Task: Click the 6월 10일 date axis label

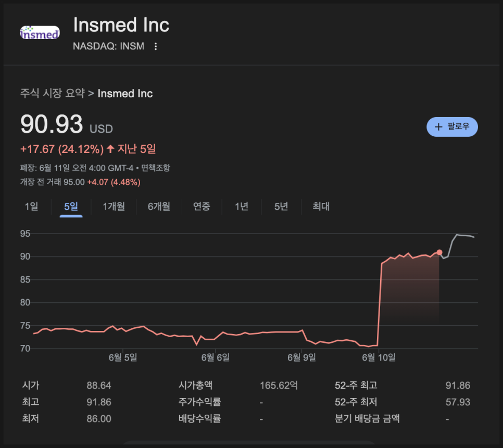Action: 379,357
